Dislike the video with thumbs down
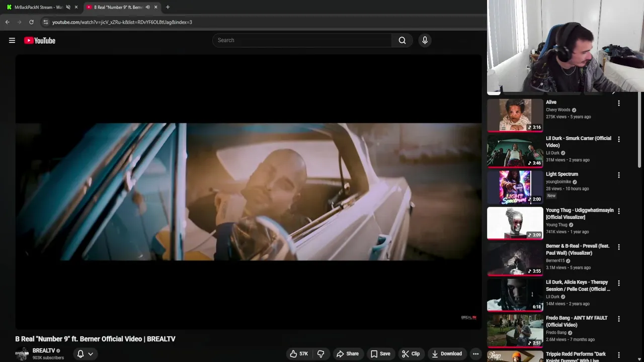The height and width of the screenshot is (362, 644). 320,354
